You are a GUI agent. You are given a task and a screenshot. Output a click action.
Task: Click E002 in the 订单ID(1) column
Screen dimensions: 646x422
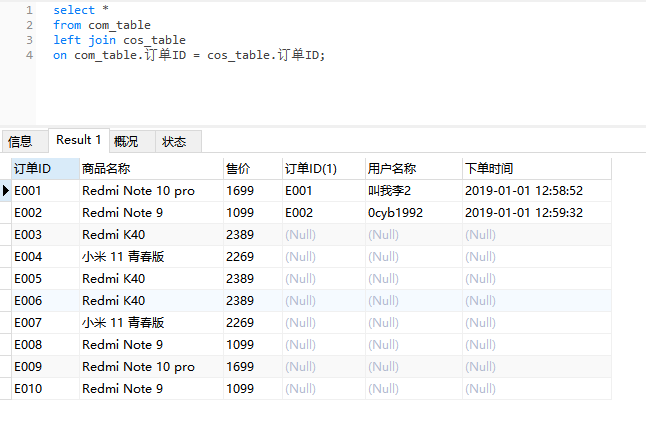[x=324, y=213]
